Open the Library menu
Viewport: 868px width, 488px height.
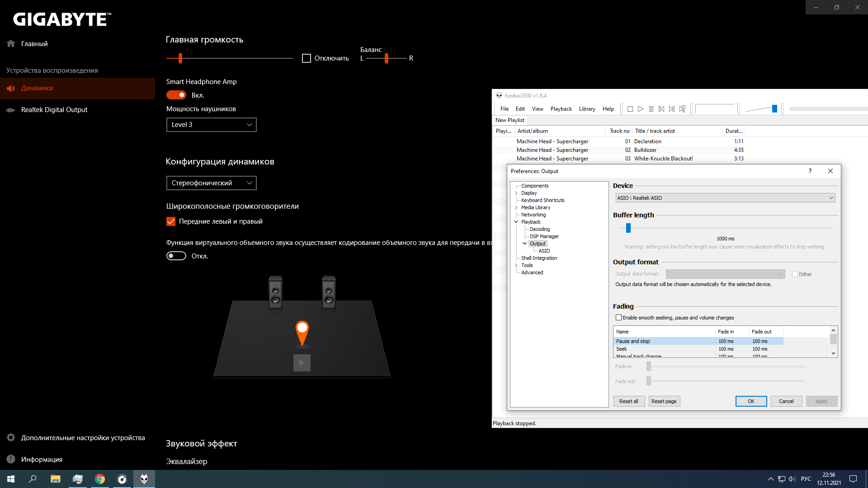(587, 109)
